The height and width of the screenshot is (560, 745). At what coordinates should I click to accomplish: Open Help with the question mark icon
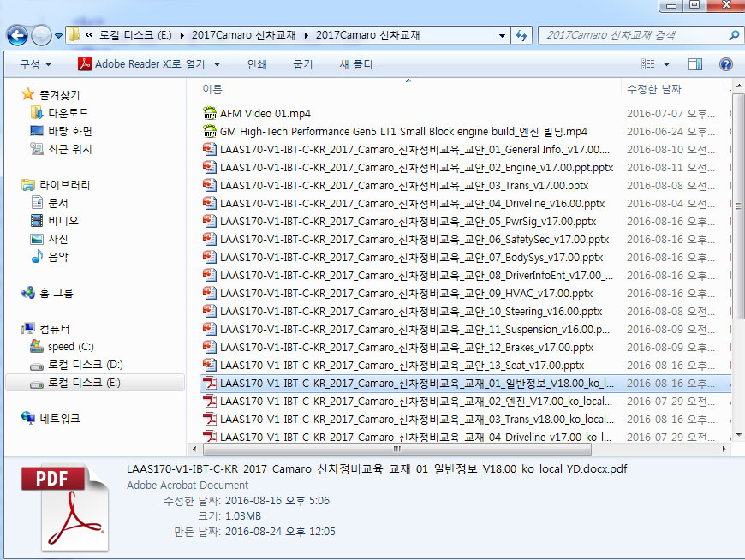[x=726, y=64]
